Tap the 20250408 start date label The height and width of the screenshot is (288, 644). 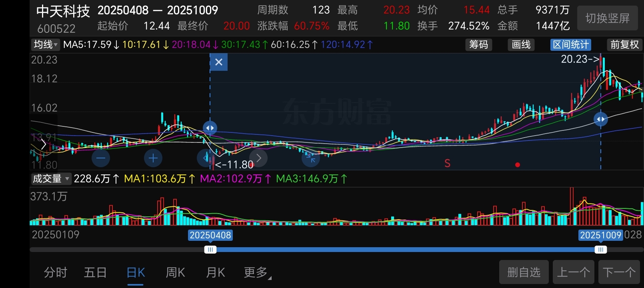click(x=210, y=235)
